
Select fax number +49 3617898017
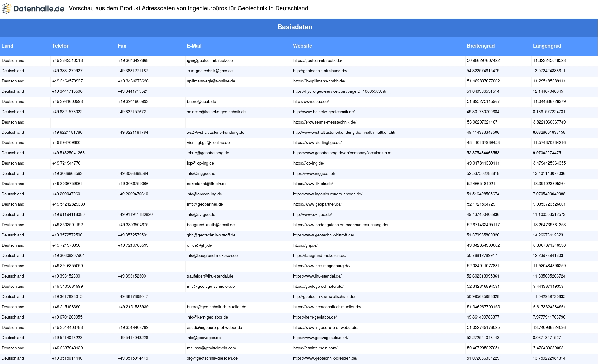coord(133,297)
